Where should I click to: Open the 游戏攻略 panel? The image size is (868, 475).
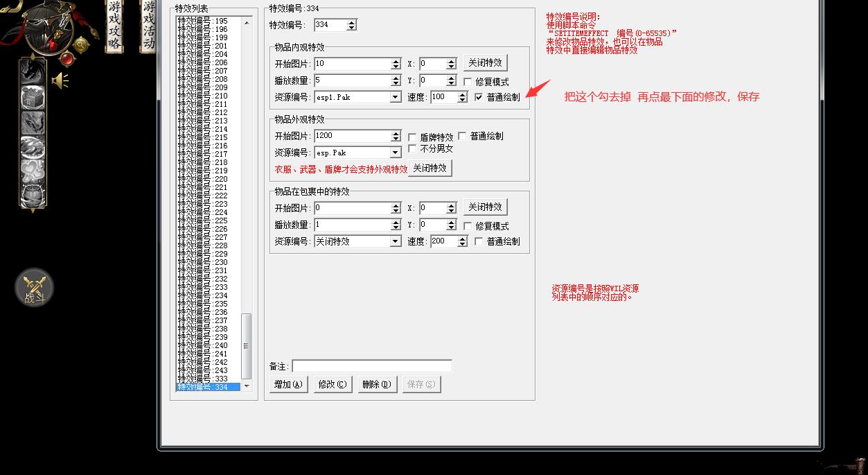coord(115,25)
